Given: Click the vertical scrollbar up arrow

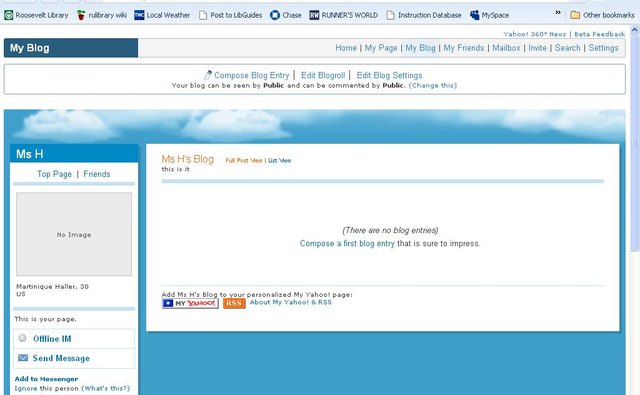Looking at the screenshot, I should point(635,30).
